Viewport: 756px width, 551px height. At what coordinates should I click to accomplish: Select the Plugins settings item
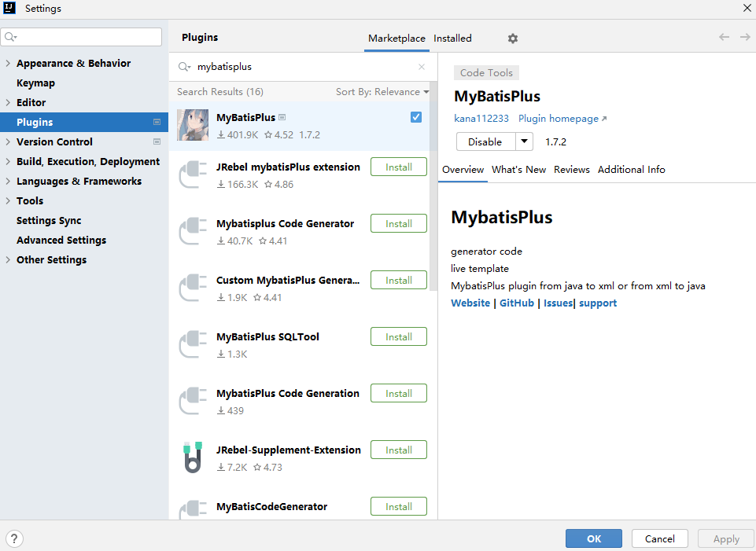(84, 123)
